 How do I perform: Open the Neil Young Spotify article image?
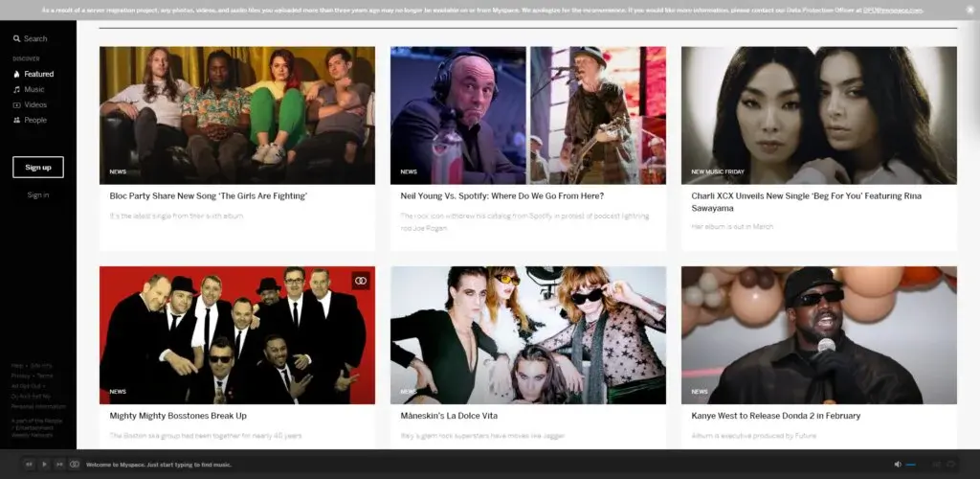pos(528,115)
